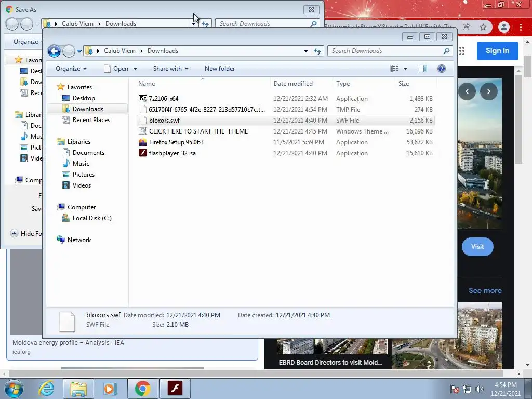This screenshot has height=399, width=532.
Task: Open recent pages dropdown beside Forward button
Action: pos(79,51)
